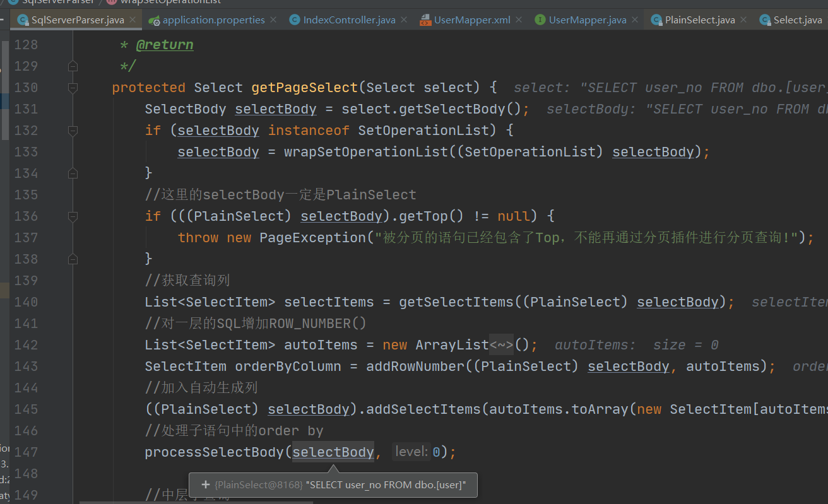
Task: Click line number 147 in the gutter
Action: [x=26, y=452]
